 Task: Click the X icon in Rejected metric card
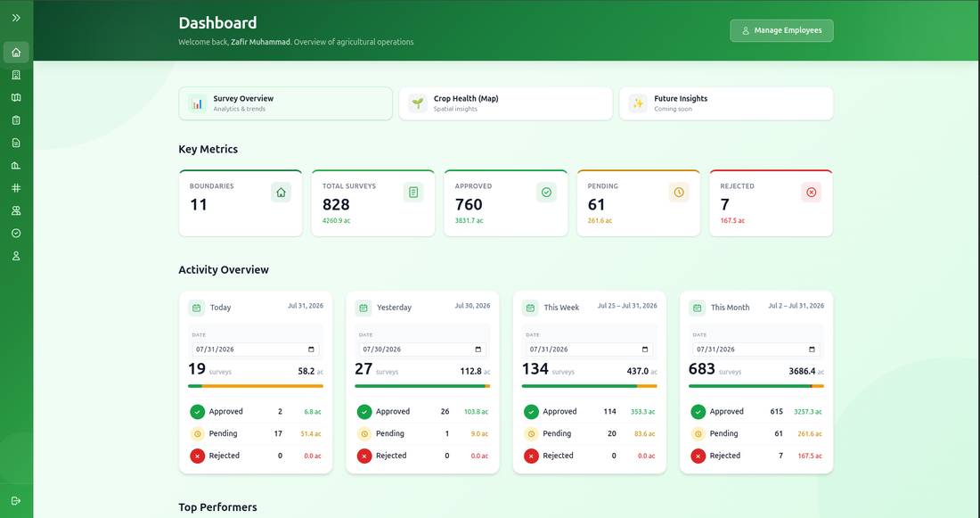tap(812, 193)
